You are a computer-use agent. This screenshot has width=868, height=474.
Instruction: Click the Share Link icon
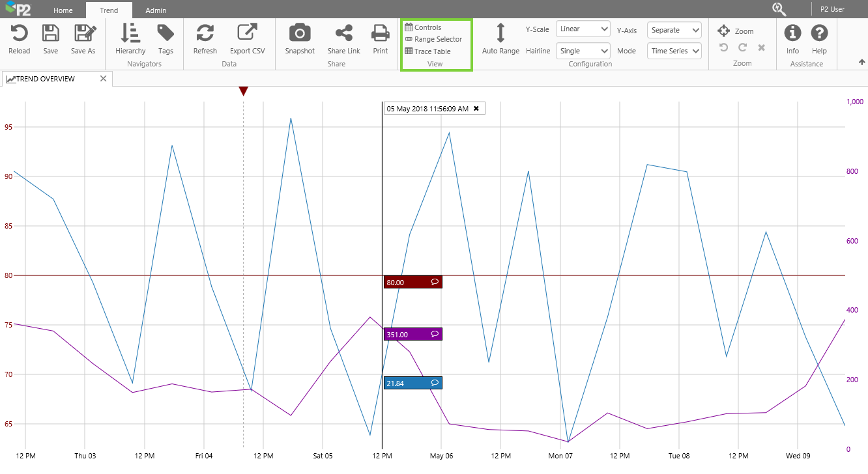(343, 34)
